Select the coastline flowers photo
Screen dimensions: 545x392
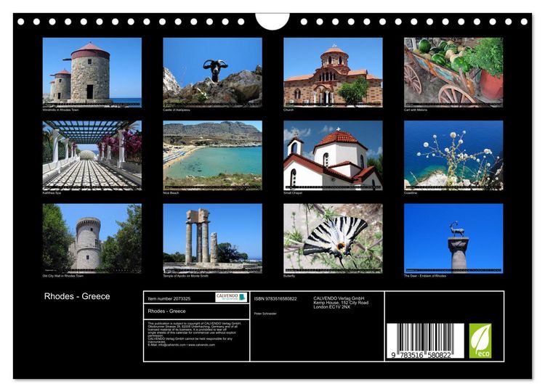point(453,155)
